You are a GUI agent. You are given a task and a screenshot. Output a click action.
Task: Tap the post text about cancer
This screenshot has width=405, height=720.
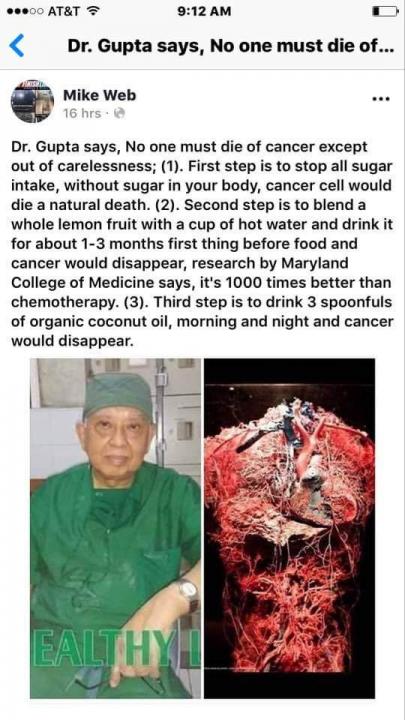(x=202, y=244)
